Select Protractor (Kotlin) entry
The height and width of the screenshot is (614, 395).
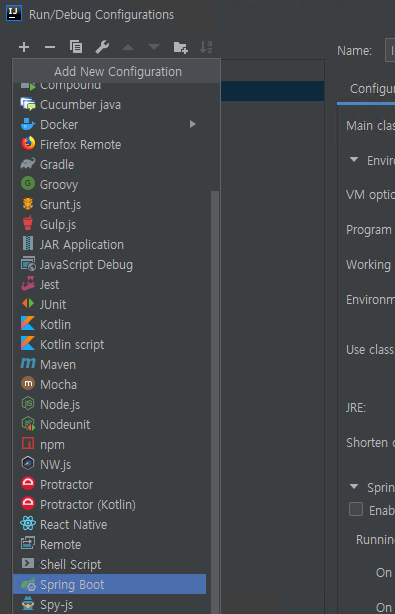point(110,504)
